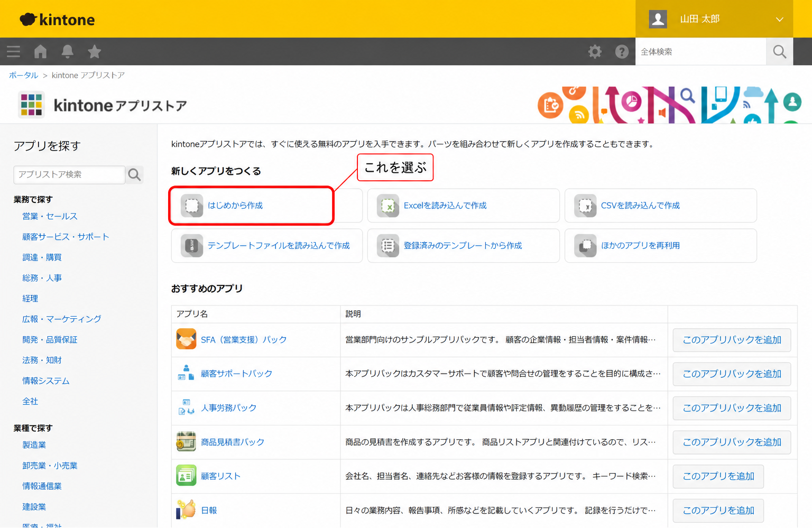
Task: Click the 登録済みのテンプレート list icon
Action: [x=388, y=246]
